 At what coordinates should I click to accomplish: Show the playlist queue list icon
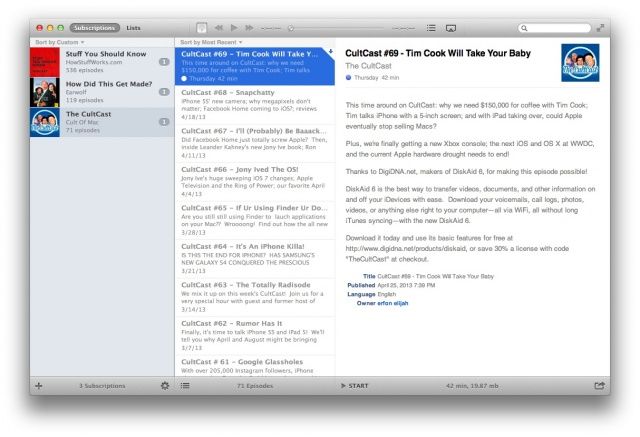[431, 28]
